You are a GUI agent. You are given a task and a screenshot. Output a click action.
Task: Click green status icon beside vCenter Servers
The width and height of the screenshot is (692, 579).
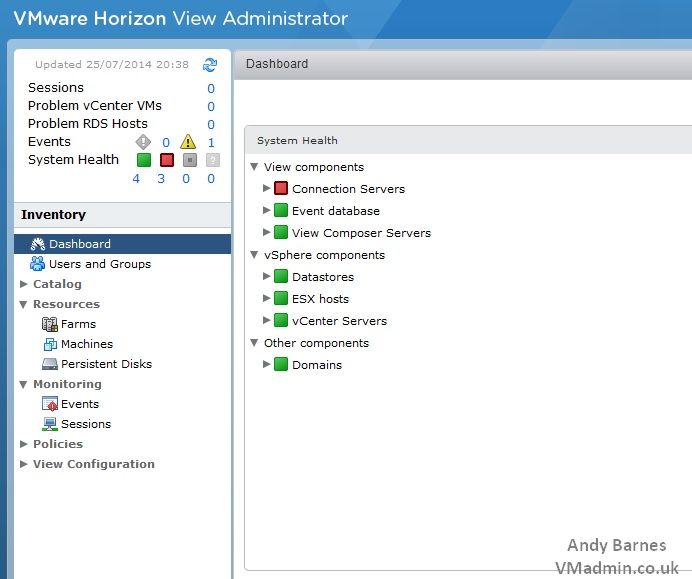[281, 320]
